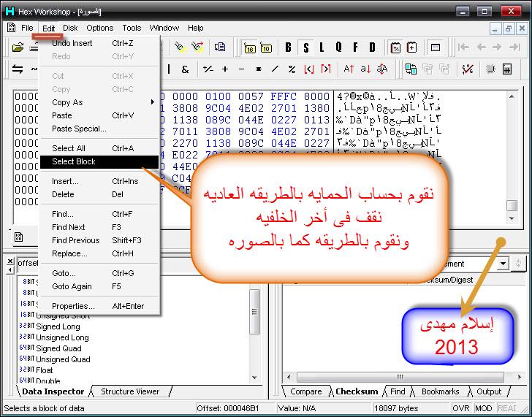Open the checksum panel dropdown arrow

click(x=503, y=264)
